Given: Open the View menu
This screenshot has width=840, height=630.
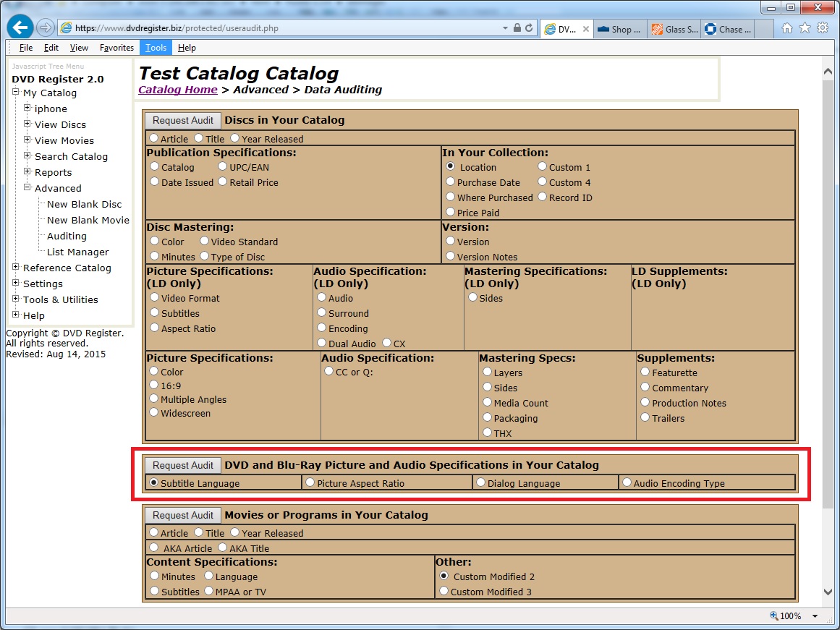Looking at the screenshot, I should tap(79, 48).
